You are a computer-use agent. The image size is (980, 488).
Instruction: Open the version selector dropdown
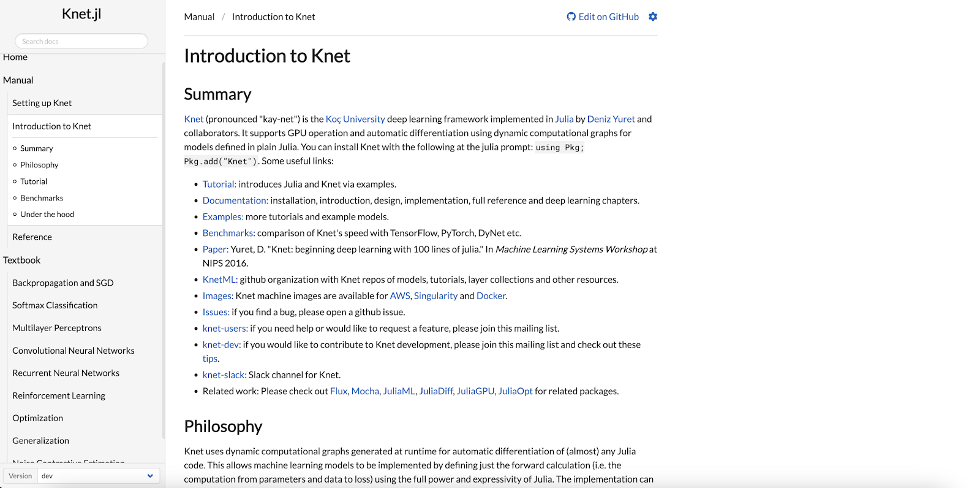(x=98, y=476)
